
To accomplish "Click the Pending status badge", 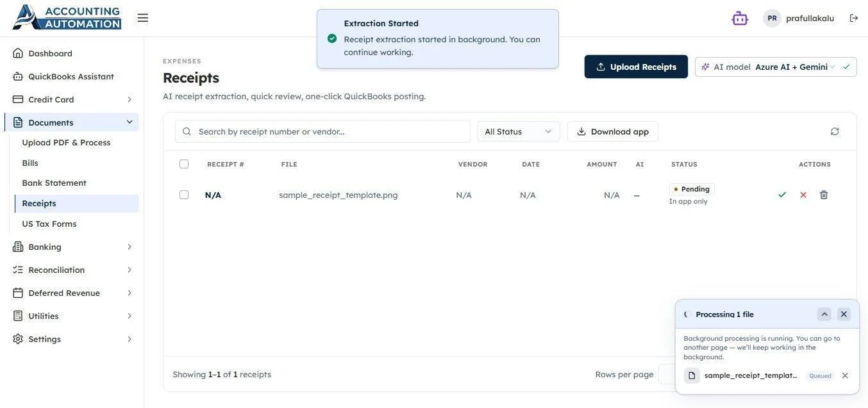I will (692, 189).
